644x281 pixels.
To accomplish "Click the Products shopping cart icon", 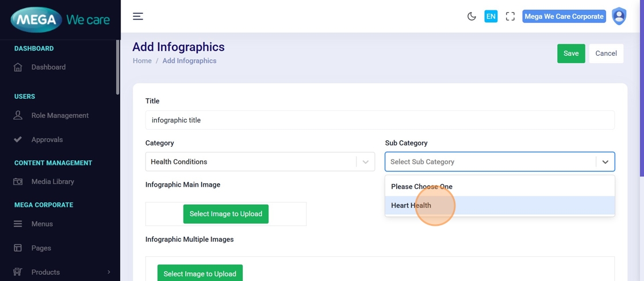I will (18, 272).
